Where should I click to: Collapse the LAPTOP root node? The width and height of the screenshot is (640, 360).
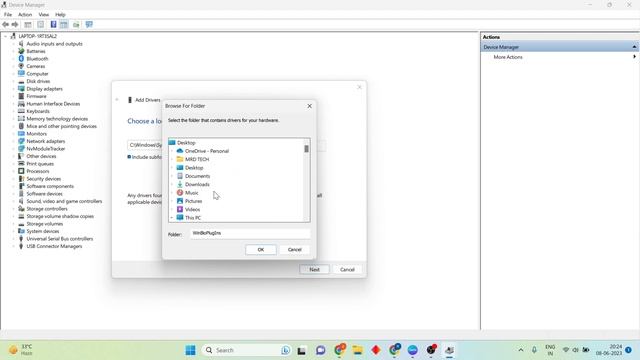pyautogui.click(x=6, y=36)
